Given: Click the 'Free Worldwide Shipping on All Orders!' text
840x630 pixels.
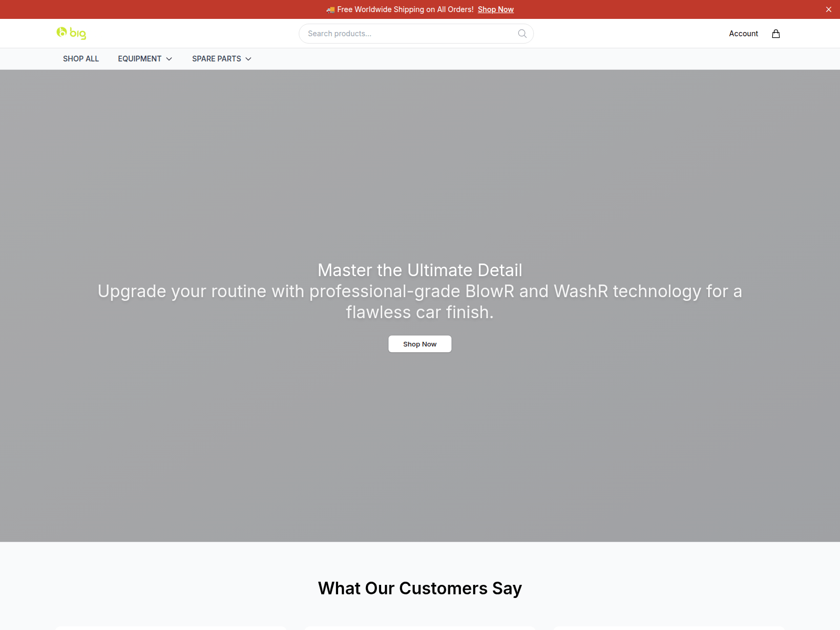Looking at the screenshot, I should tap(405, 9).
